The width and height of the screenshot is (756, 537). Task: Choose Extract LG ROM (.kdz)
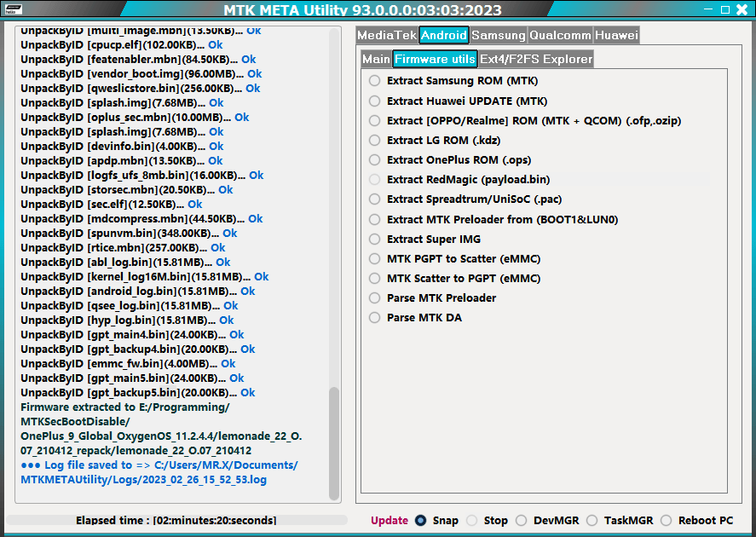point(374,140)
